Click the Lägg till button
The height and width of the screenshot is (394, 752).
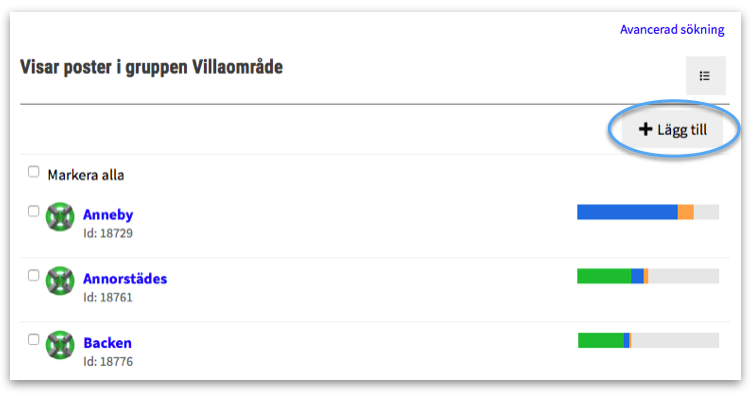click(x=672, y=129)
